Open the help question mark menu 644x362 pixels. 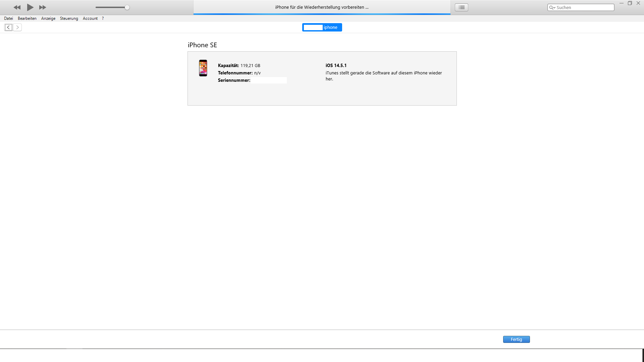[103, 18]
